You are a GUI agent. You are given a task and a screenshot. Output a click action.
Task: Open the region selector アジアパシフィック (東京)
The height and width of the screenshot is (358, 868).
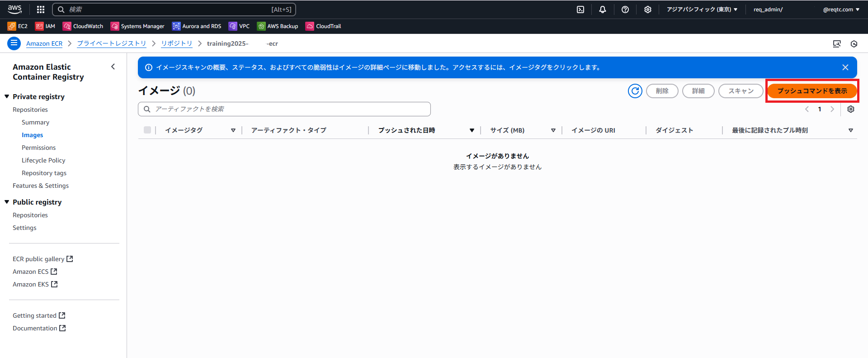[702, 10]
